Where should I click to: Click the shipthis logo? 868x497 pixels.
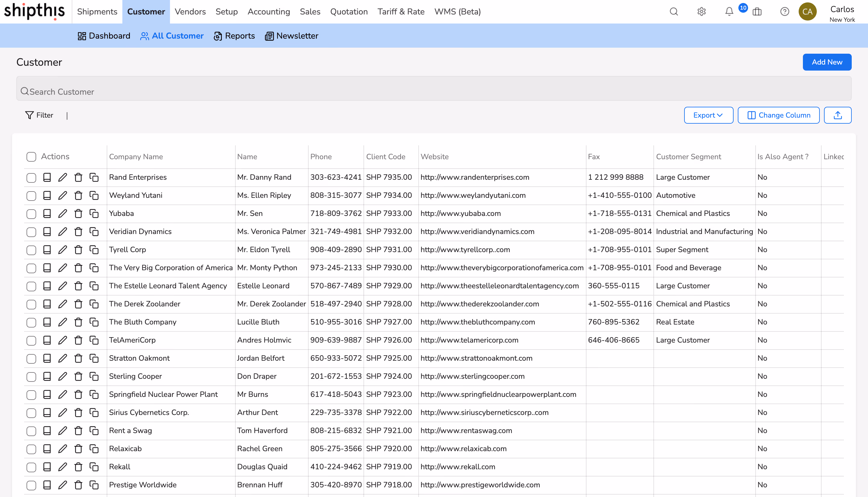[34, 11]
